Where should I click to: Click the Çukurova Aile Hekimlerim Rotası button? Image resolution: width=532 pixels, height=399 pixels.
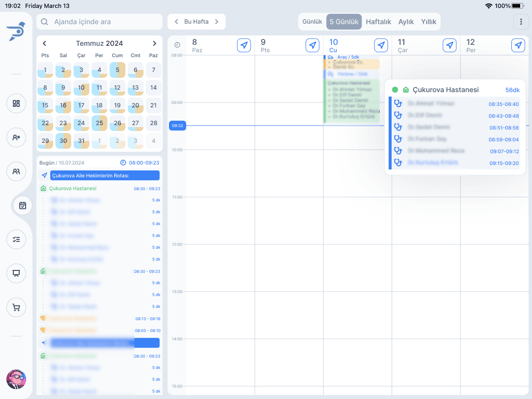104,175
